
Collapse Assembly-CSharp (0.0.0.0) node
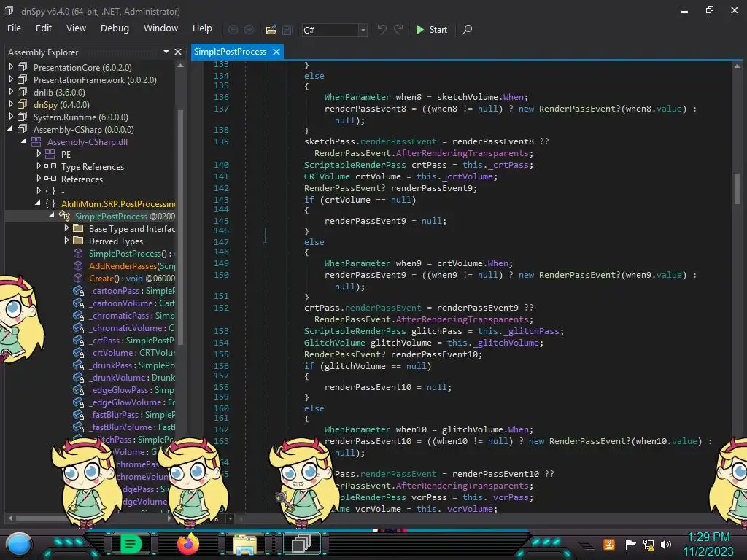[x=10, y=128]
